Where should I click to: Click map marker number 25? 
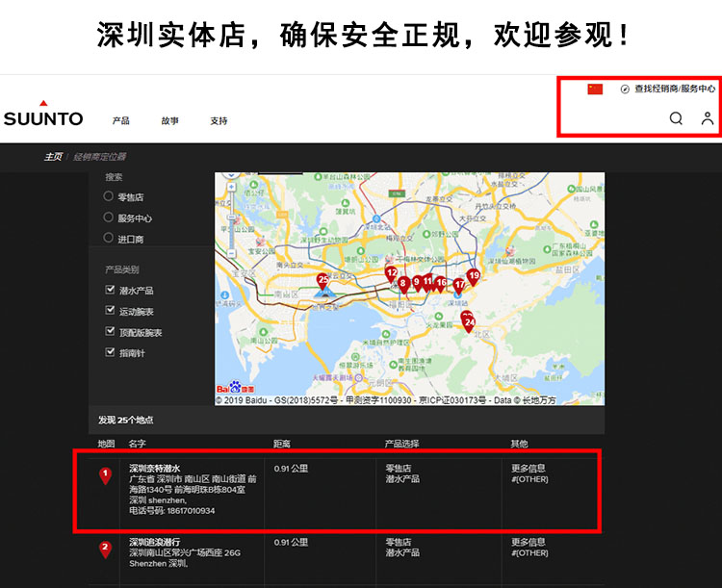point(322,281)
